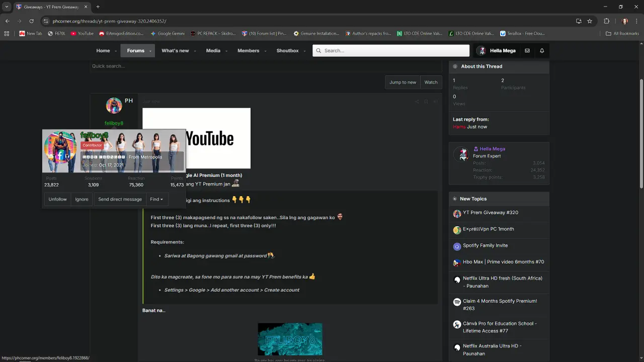The image size is (644, 362).
Task: Watch this thread with Watch button
Action: pyautogui.click(x=431, y=82)
